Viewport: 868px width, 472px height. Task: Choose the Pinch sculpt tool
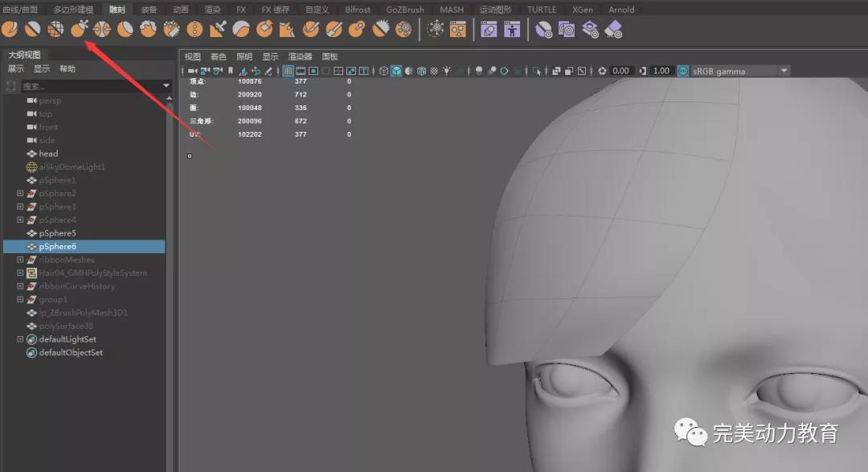pos(102,30)
